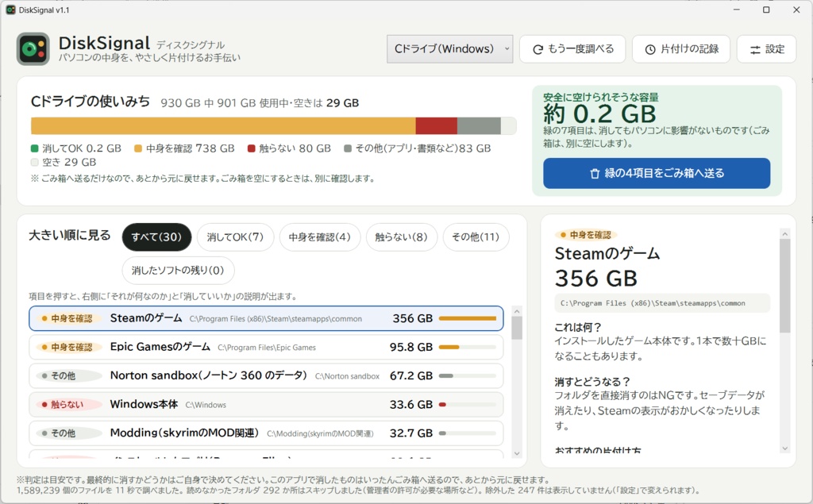Image resolution: width=813 pixels, height=504 pixels.
Task: Minimize the DiskSignal window
Action: coord(736,10)
